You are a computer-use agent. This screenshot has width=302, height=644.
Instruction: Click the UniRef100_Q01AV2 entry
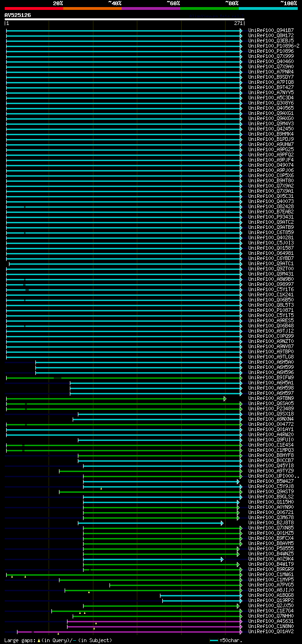coord(271,631)
